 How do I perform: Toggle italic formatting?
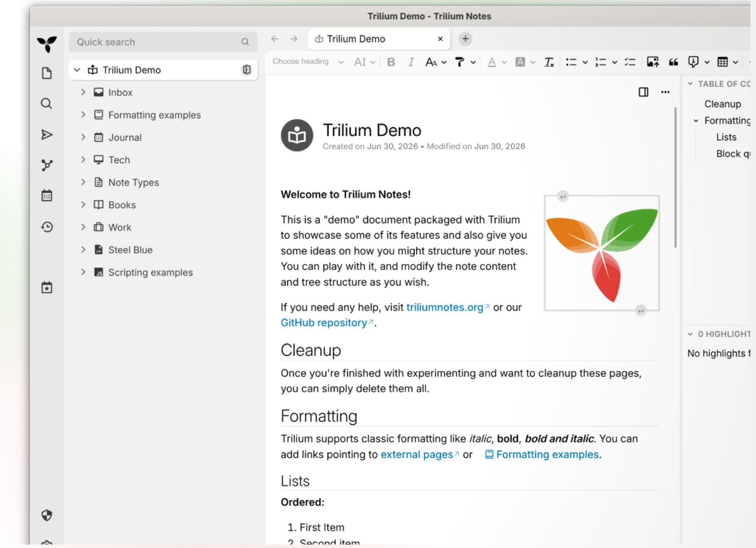pyautogui.click(x=411, y=62)
